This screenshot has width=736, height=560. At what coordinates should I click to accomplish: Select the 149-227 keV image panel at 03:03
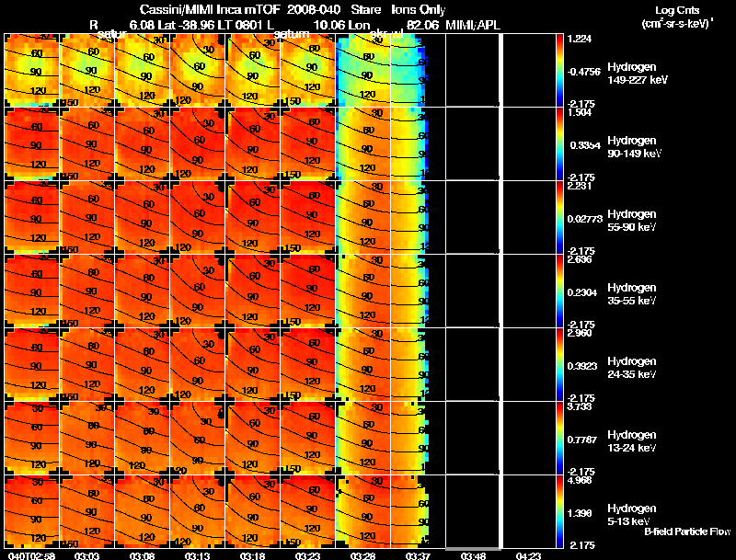(87, 71)
